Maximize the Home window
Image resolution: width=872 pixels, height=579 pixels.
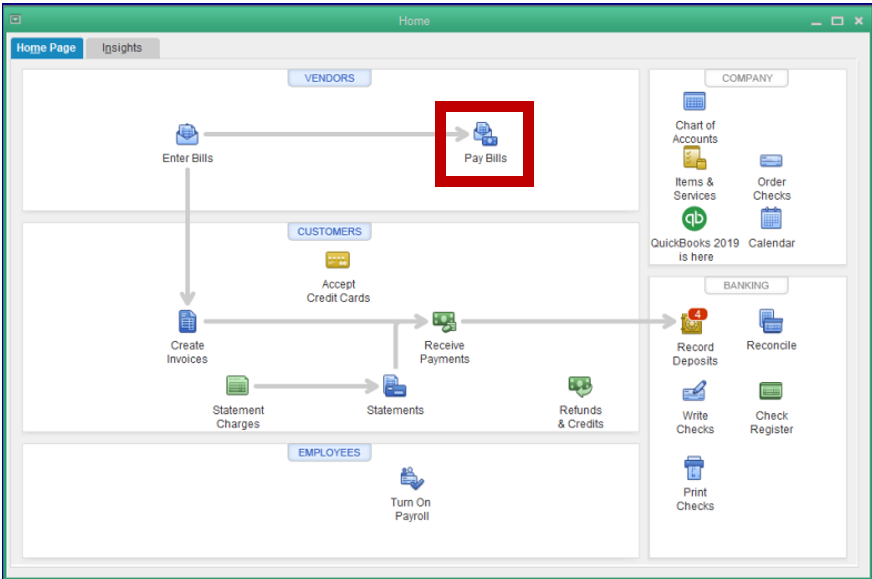(x=837, y=21)
